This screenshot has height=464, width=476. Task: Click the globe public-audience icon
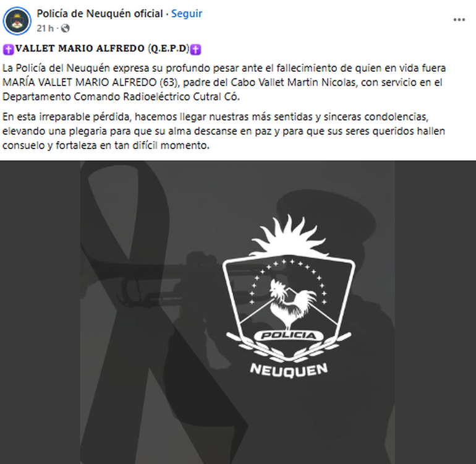(66, 28)
